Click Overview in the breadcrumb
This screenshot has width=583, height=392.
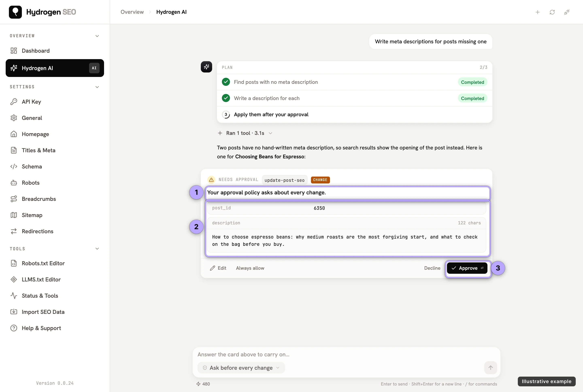coord(132,12)
